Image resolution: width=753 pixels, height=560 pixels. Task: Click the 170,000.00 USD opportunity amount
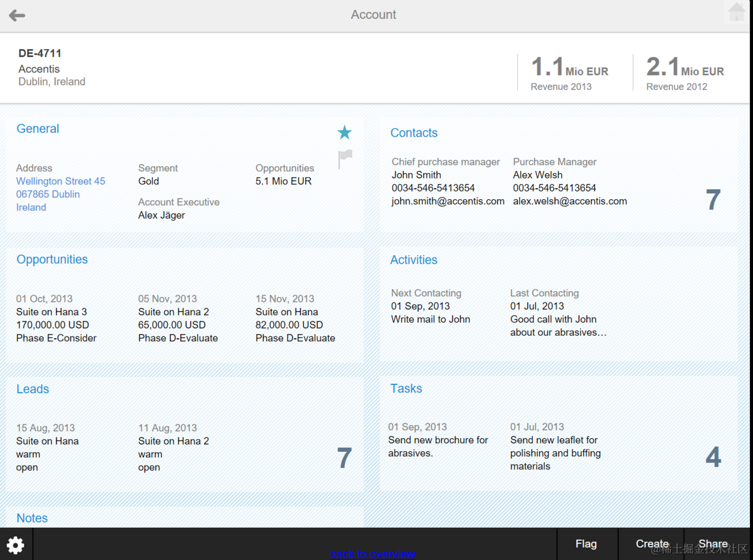click(53, 325)
